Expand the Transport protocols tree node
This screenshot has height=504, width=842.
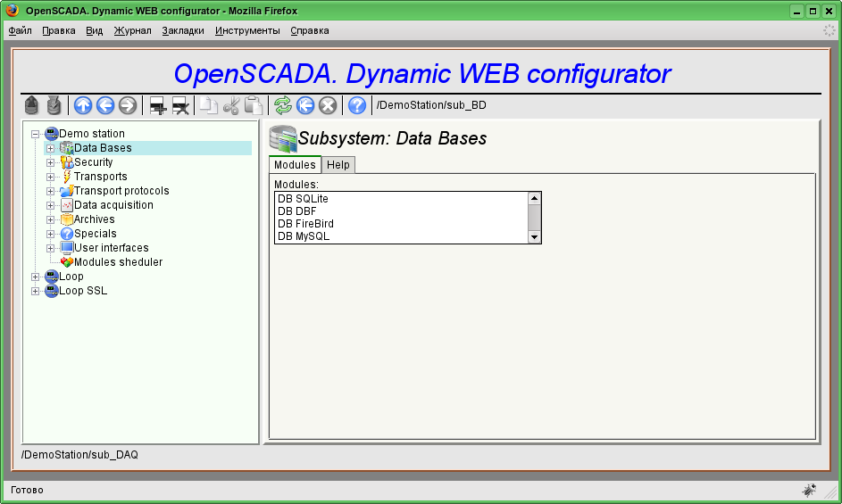click(51, 191)
